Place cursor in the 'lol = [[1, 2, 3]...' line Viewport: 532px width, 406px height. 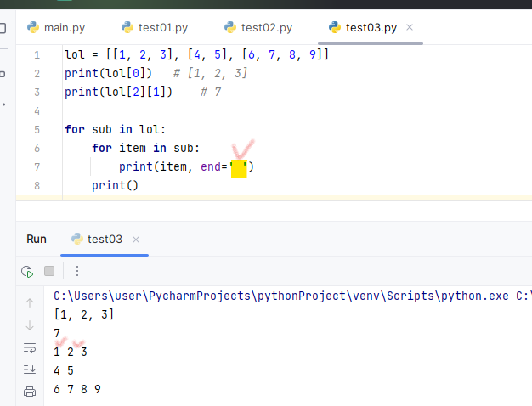coord(197,54)
